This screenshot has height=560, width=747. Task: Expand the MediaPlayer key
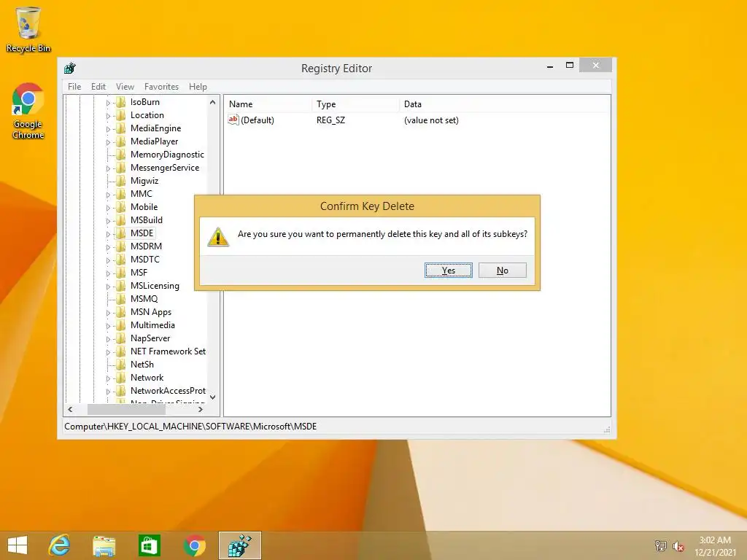108,142
